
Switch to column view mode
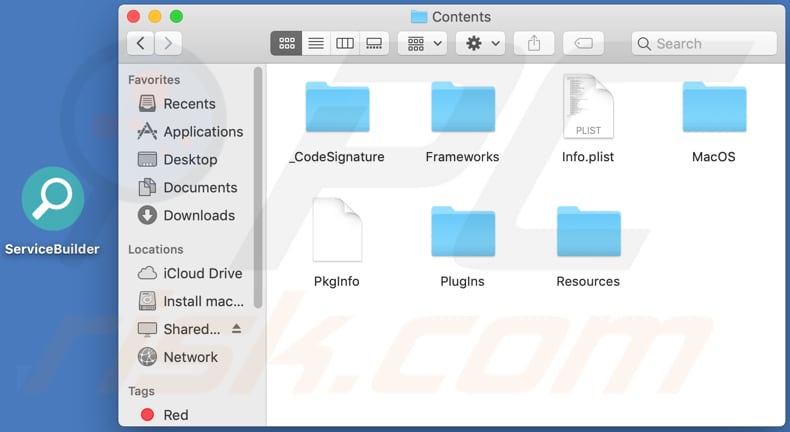[345, 43]
